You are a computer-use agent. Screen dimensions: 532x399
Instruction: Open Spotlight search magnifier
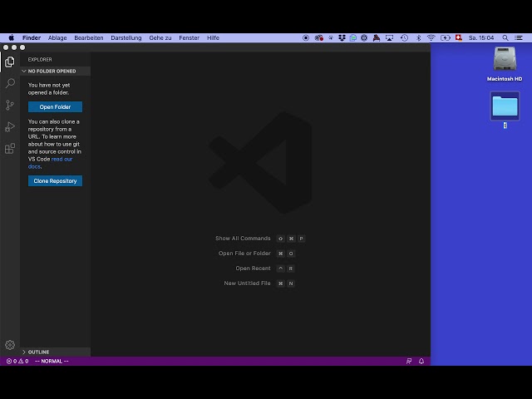[505, 37]
